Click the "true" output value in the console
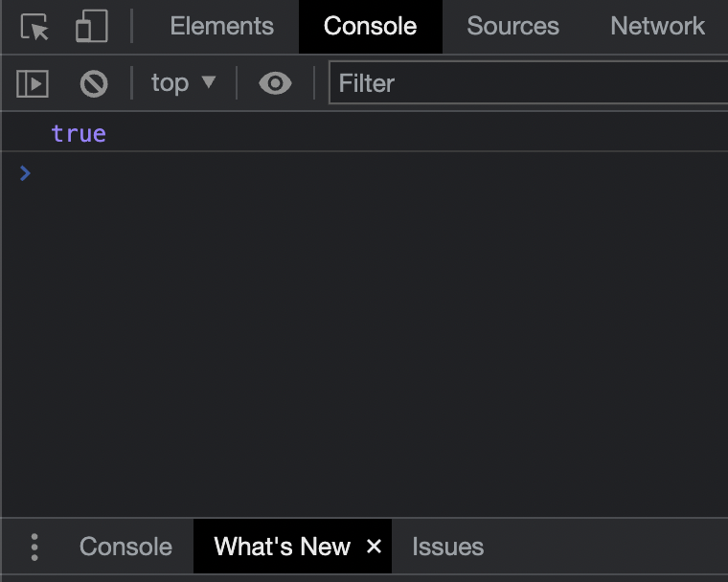Viewport: 728px width, 582px height. pyautogui.click(x=79, y=133)
